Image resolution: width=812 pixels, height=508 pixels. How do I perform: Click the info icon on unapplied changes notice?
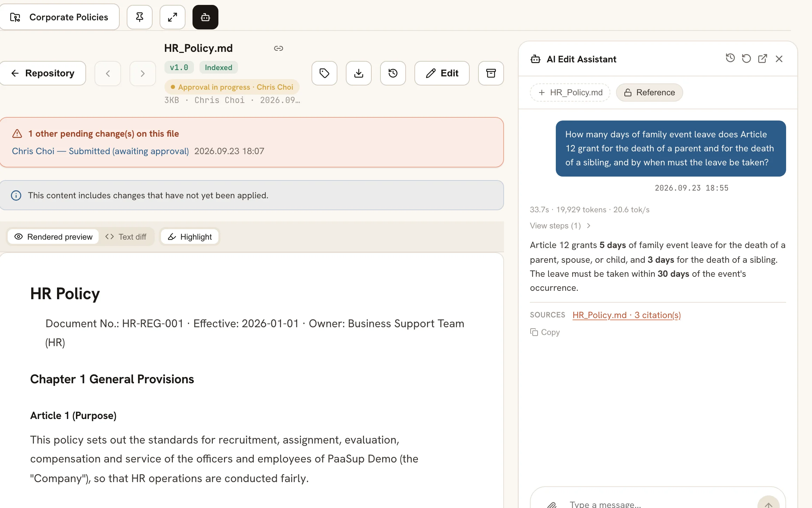[16, 195]
